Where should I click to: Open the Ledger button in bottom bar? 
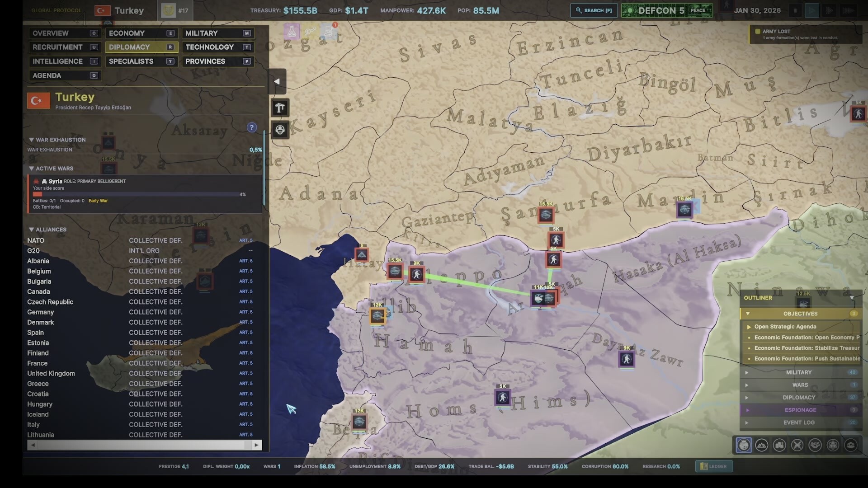tap(714, 466)
